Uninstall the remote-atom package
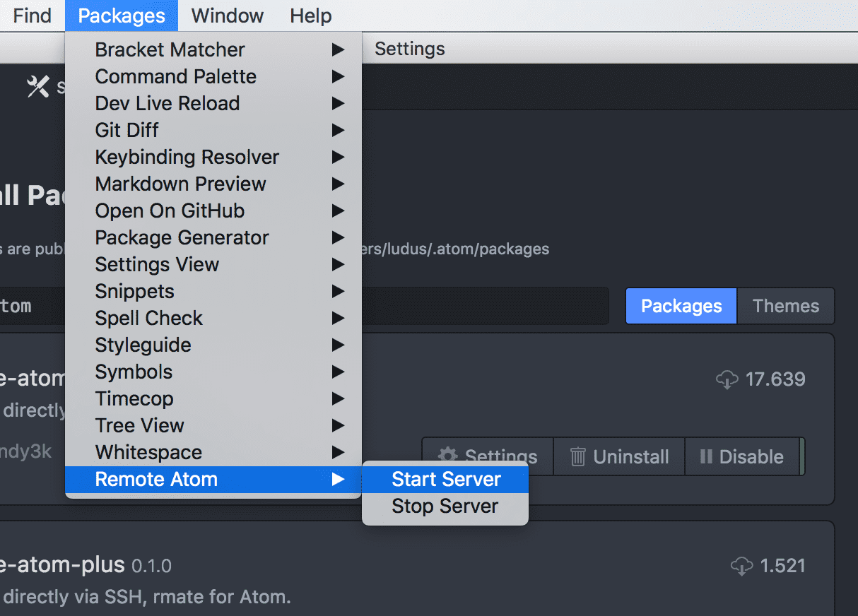This screenshot has height=616, width=858. tap(619, 457)
